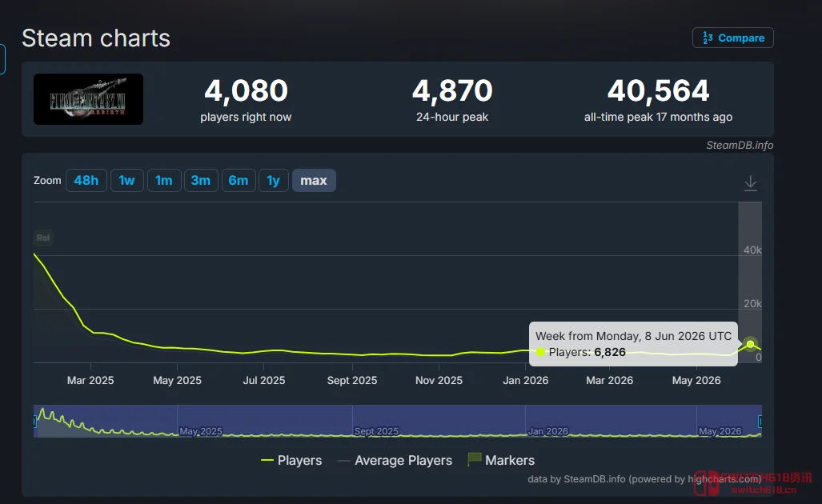The height and width of the screenshot is (504, 822).
Task: Click the highlighted data point on chart
Action: point(750,344)
